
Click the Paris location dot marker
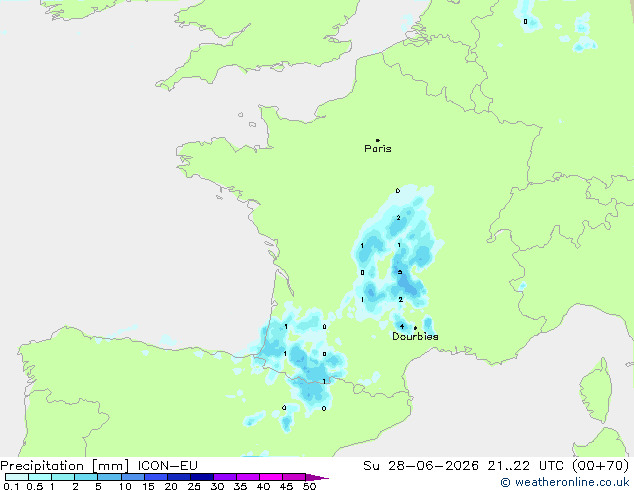click(x=378, y=140)
